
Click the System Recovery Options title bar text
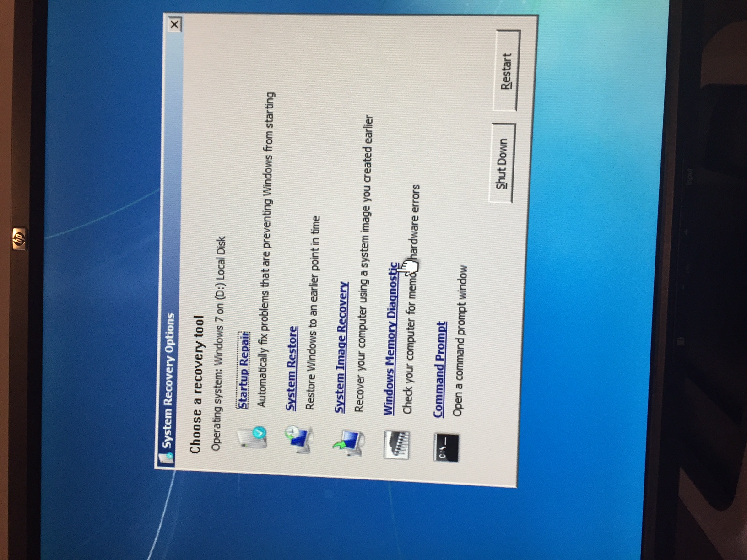[x=169, y=381]
